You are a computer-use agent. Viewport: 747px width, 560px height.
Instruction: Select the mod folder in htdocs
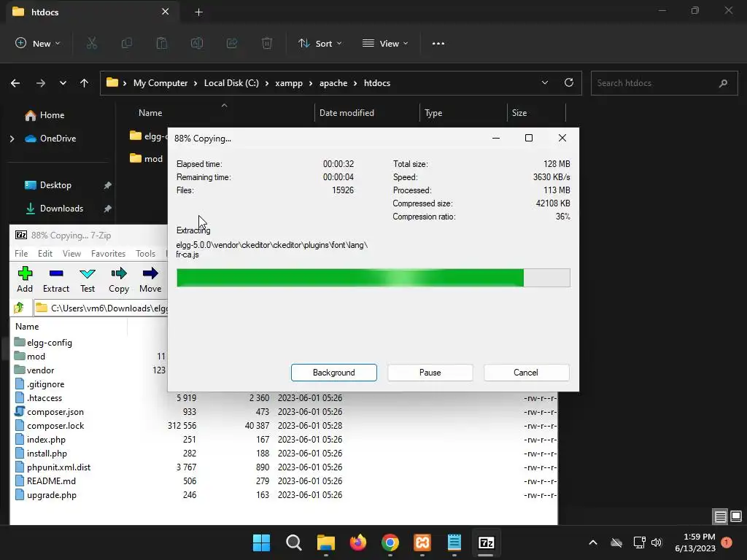tap(147, 158)
